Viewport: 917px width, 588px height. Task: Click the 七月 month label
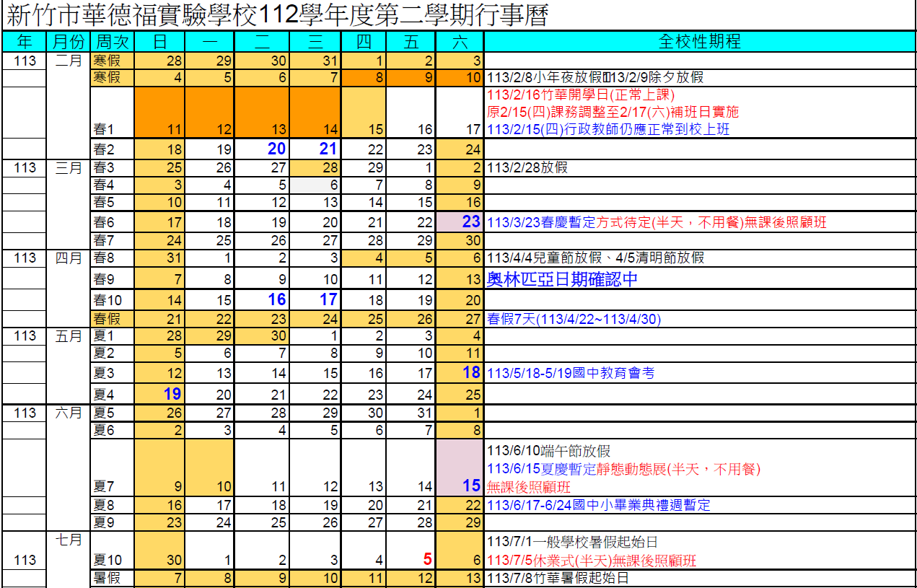click(69, 539)
